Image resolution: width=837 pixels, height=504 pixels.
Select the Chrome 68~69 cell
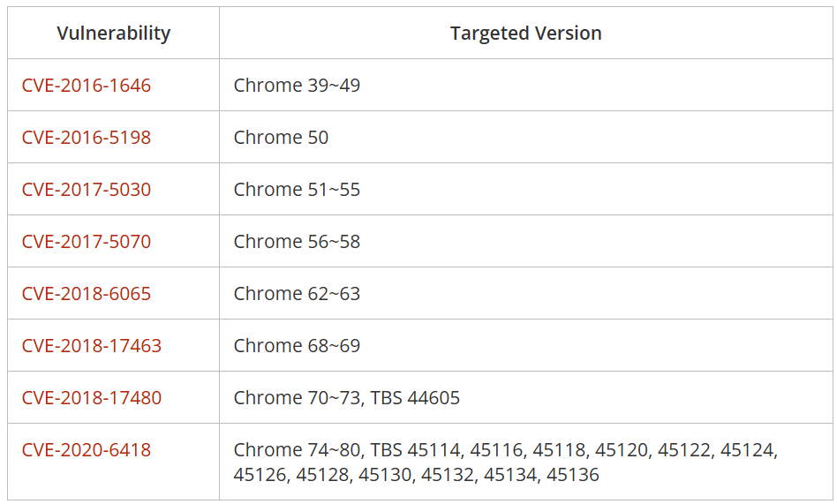[x=297, y=346]
